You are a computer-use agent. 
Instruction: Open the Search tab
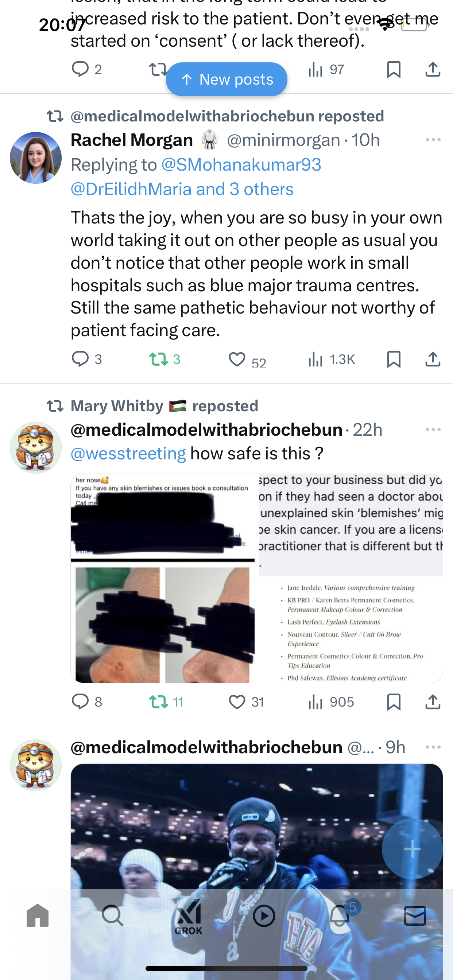click(113, 915)
